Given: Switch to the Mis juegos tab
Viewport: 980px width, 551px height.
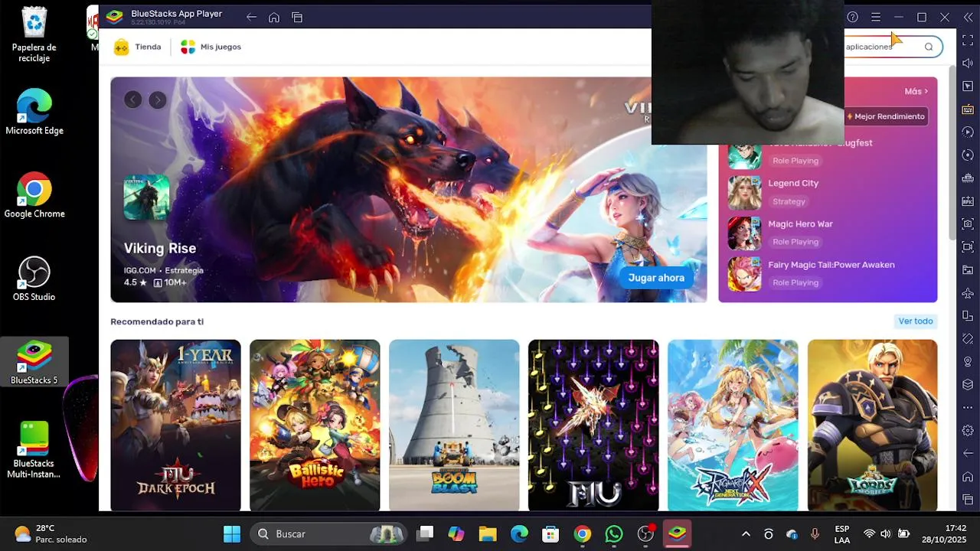Looking at the screenshot, I should (x=211, y=47).
